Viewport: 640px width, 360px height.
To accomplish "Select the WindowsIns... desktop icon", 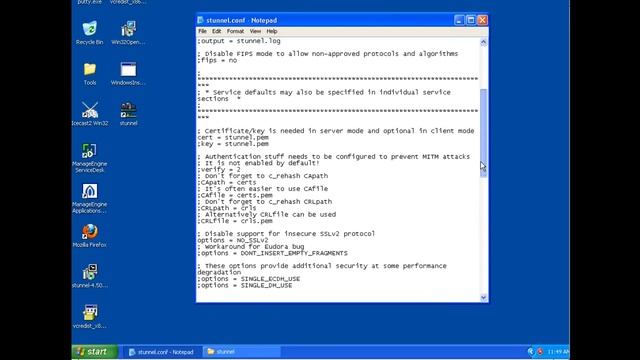I will [x=128, y=73].
